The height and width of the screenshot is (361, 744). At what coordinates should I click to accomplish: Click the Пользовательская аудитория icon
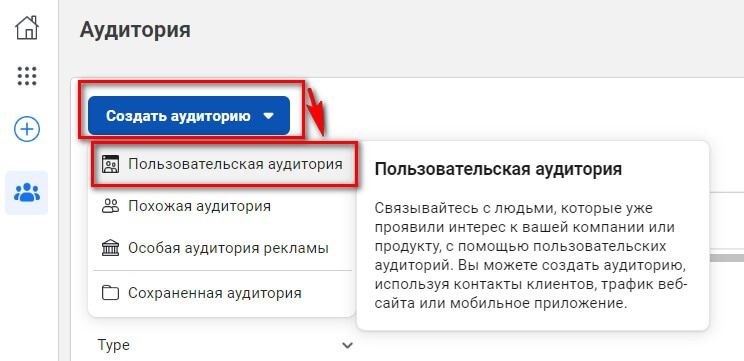click(x=110, y=164)
